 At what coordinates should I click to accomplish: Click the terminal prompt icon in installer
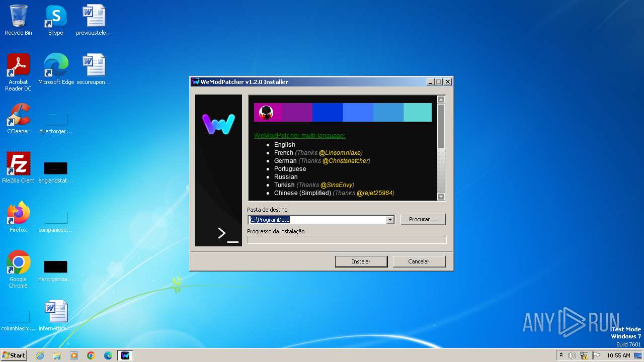(x=227, y=234)
